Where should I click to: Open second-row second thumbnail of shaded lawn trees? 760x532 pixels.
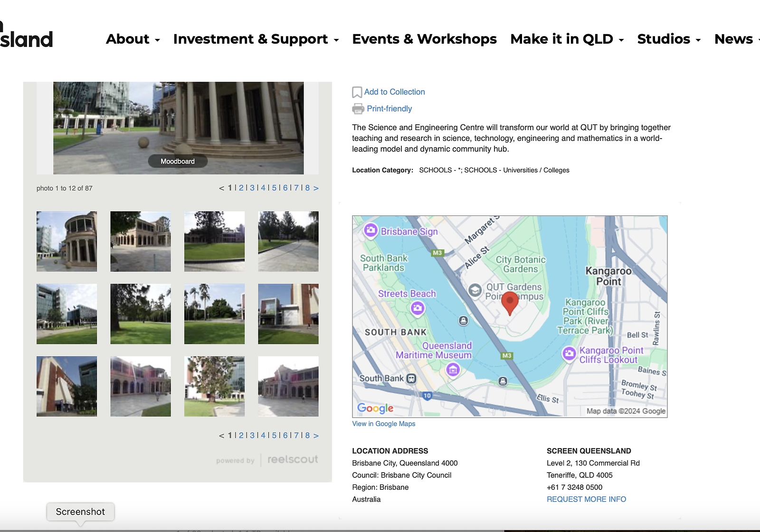[141, 314]
